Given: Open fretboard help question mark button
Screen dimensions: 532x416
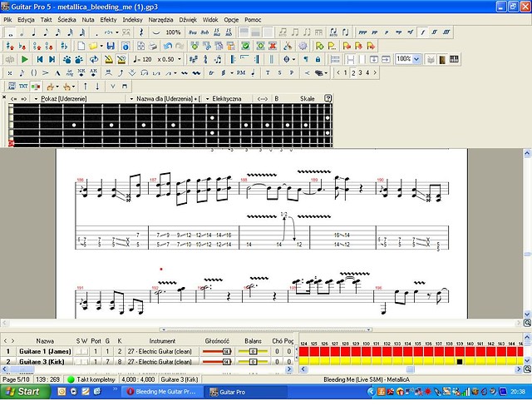Looking at the screenshot, I should point(328,98).
